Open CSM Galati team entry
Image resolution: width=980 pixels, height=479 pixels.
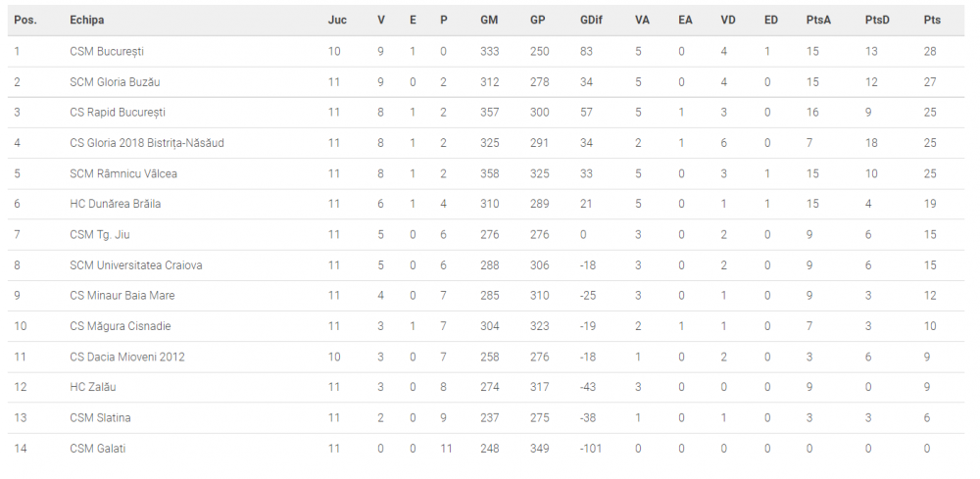click(98, 449)
